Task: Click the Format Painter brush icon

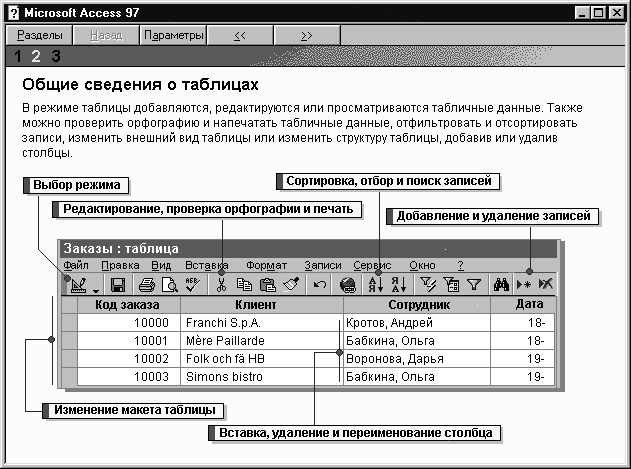Action: click(291, 284)
